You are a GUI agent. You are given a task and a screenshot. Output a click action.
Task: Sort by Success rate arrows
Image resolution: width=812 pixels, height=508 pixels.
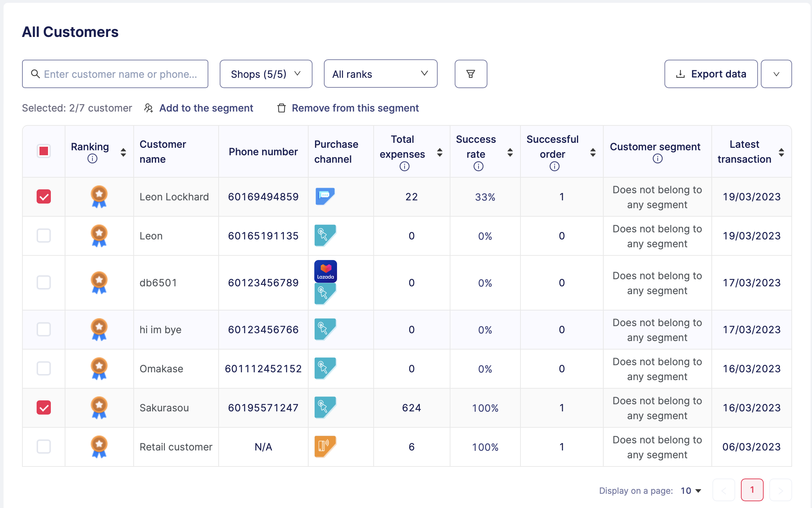coord(510,152)
